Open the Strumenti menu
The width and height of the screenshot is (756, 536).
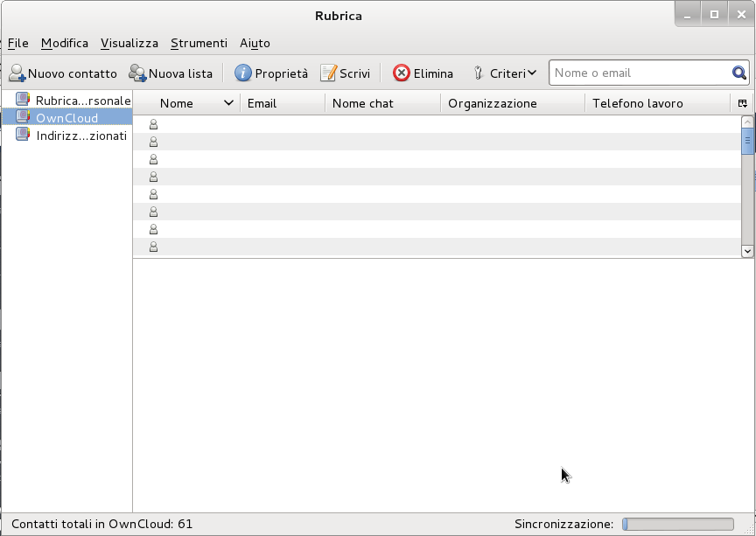coord(199,43)
